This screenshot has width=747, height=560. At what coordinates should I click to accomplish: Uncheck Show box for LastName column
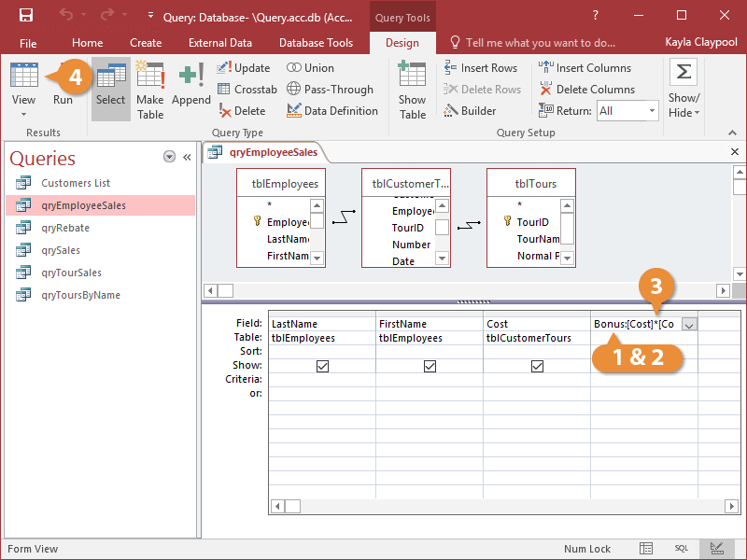pos(322,367)
